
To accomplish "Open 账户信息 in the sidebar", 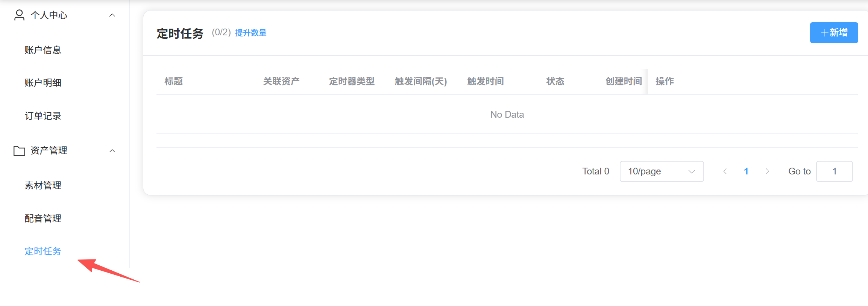I will (43, 50).
